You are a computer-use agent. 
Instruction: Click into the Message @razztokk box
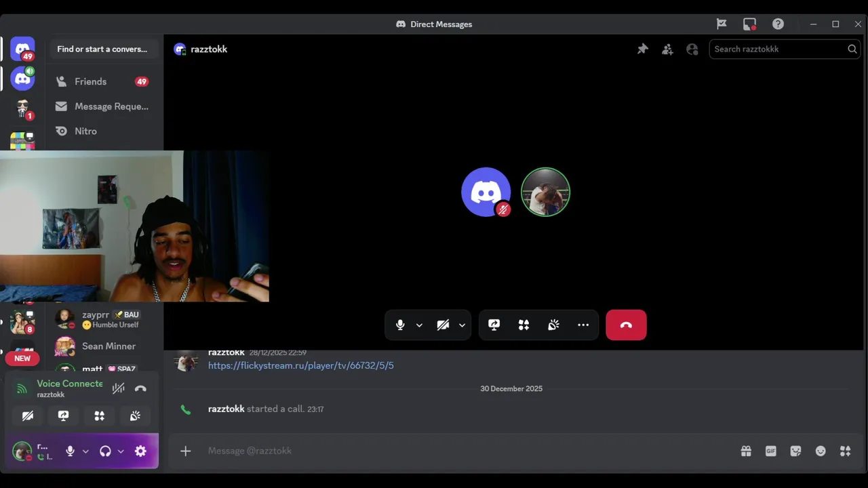tap(468, 451)
